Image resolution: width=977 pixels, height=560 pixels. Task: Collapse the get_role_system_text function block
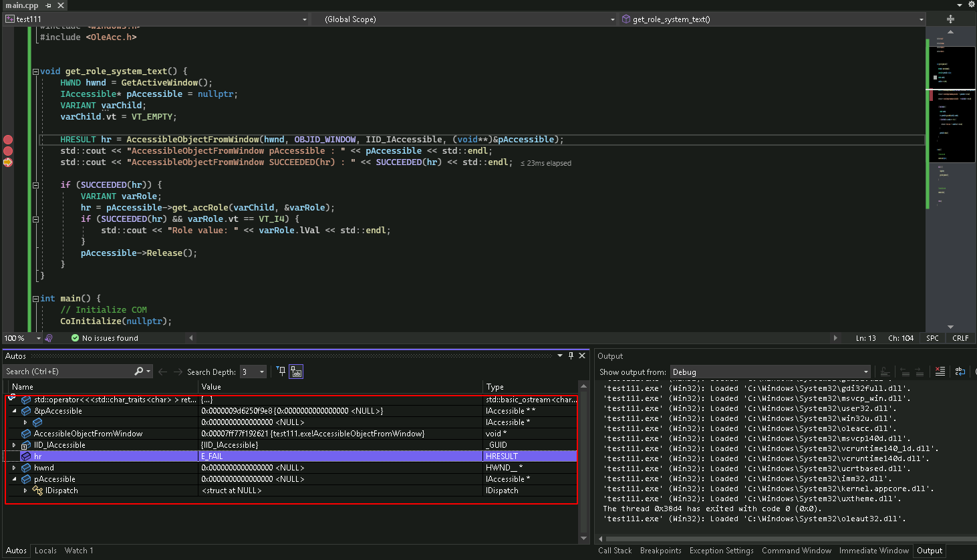35,72
